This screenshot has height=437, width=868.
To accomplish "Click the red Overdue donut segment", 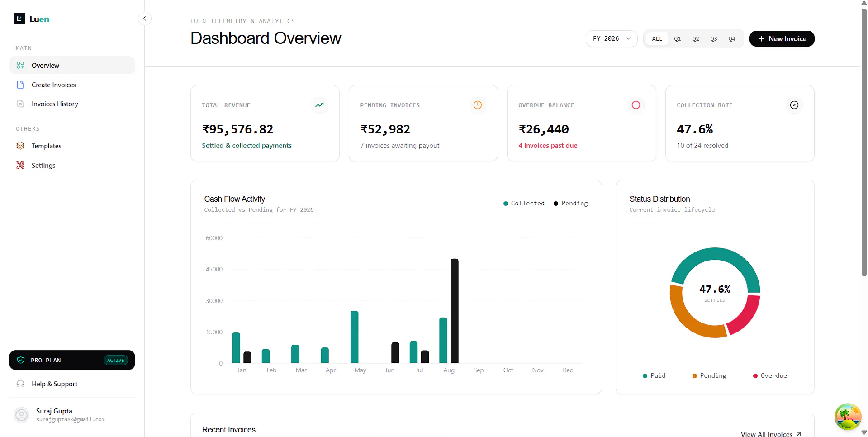I will [x=748, y=316].
